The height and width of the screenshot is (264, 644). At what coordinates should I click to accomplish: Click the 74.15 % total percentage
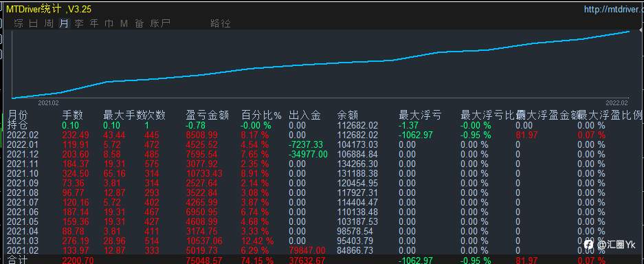click(x=258, y=261)
